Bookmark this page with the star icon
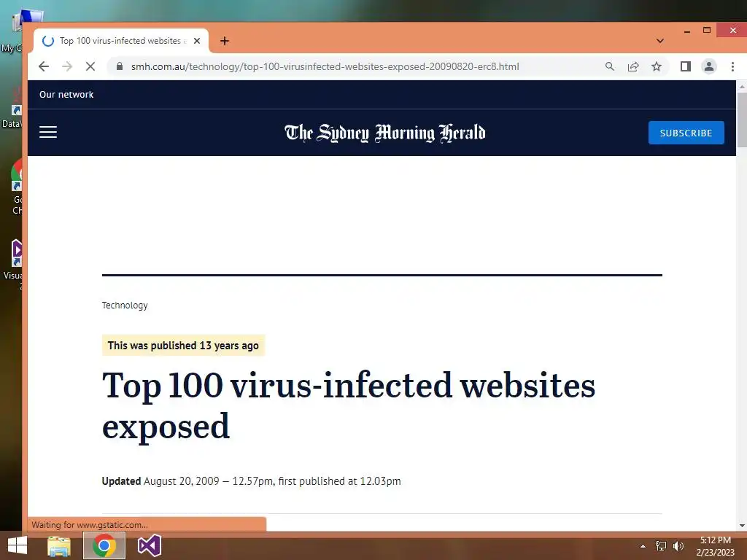This screenshot has width=747, height=560. pos(657,66)
